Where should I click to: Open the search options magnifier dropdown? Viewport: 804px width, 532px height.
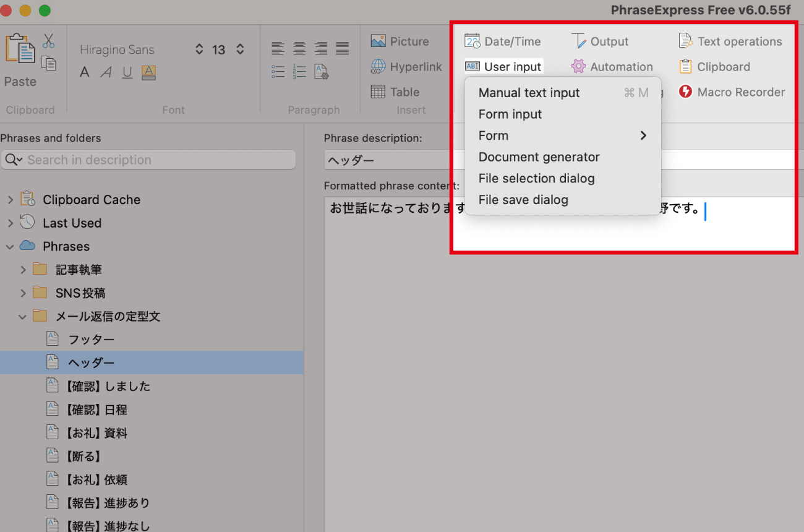(14, 160)
